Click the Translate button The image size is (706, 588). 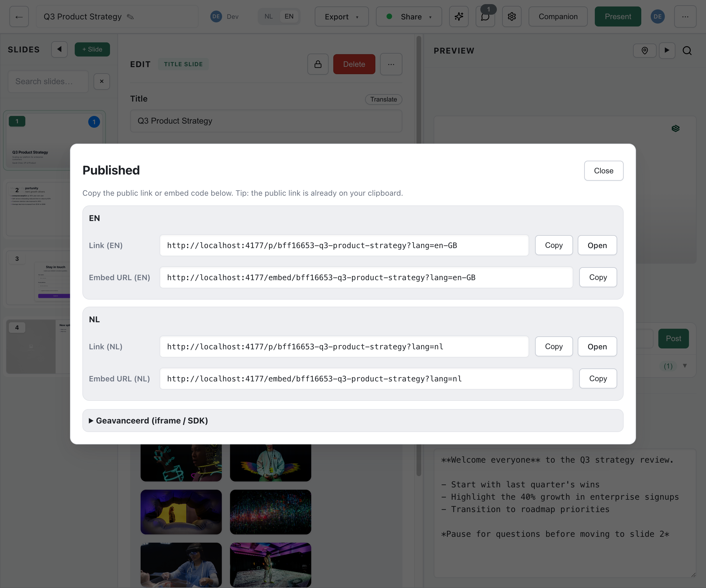tap(383, 99)
